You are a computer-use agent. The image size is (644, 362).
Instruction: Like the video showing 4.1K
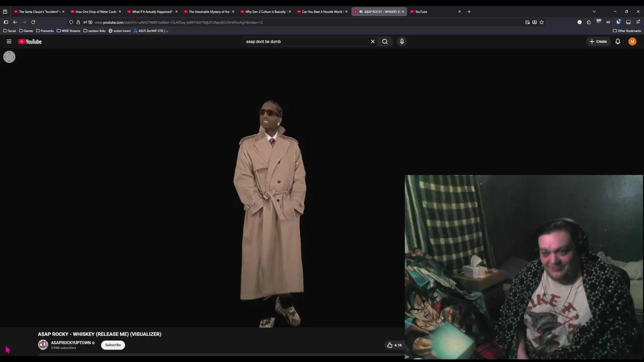[394, 345]
